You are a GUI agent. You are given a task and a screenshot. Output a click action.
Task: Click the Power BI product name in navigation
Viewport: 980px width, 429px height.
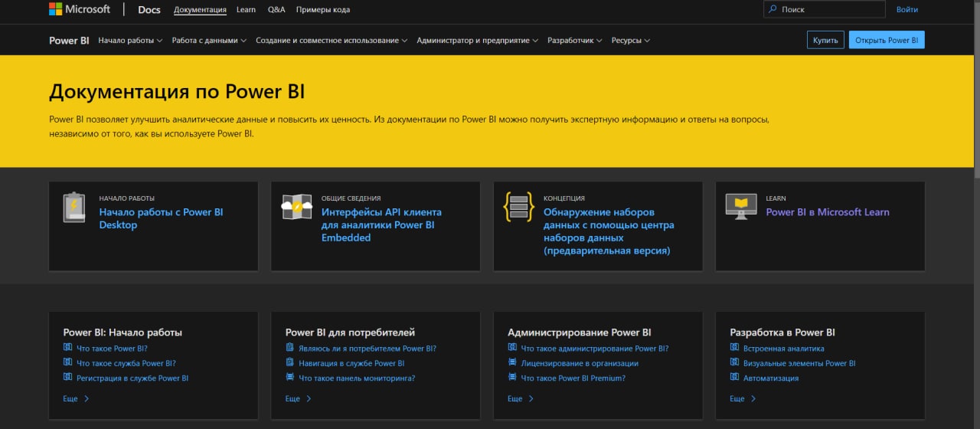pos(69,40)
